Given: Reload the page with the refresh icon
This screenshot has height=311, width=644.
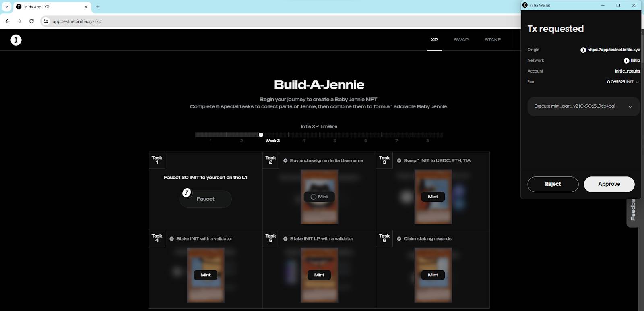Looking at the screenshot, I should pos(31,21).
